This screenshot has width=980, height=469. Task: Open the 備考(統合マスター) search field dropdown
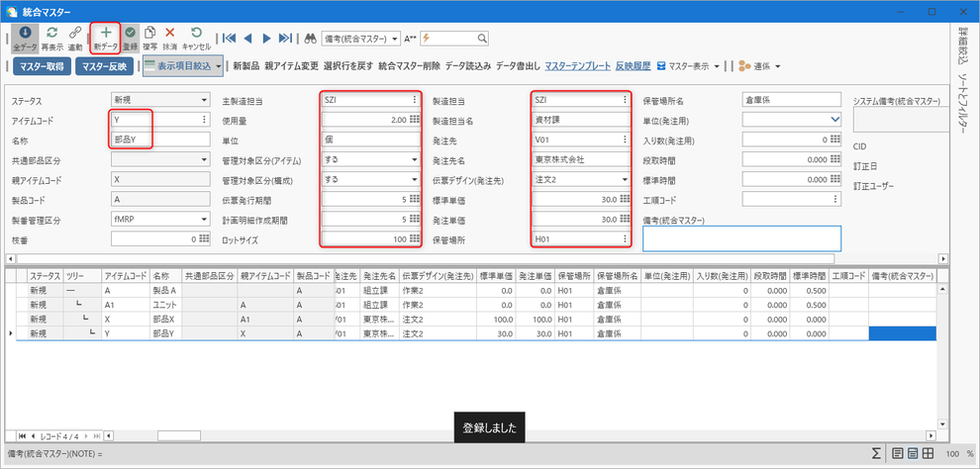click(396, 39)
